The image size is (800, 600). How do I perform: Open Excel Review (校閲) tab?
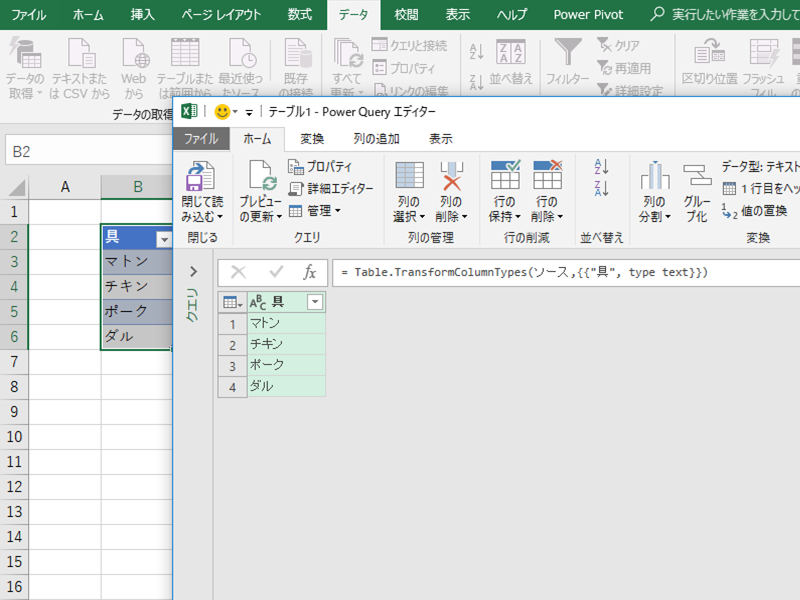(x=406, y=14)
